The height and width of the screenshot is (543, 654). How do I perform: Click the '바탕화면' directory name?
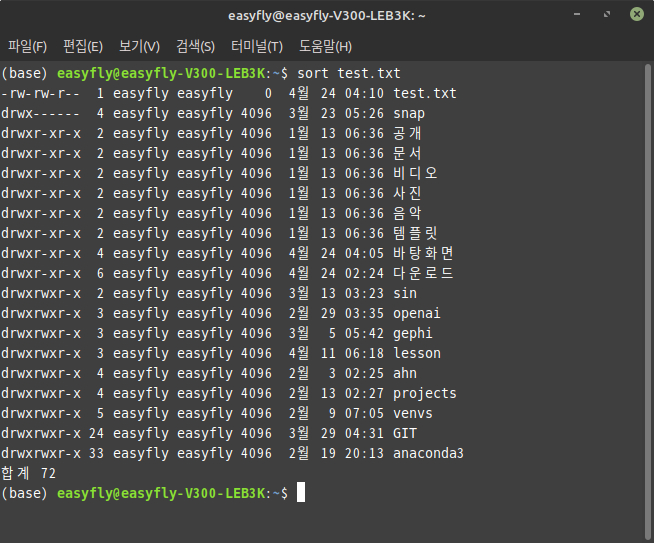click(x=423, y=254)
